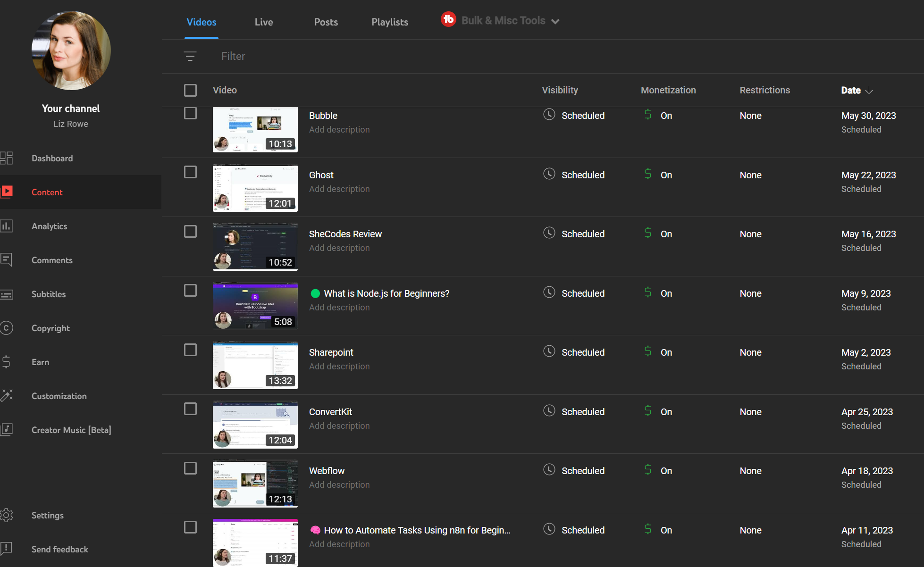Open the Subtitles icon in sidebar
The width and height of the screenshot is (924, 567).
click(x=7, y=294)
